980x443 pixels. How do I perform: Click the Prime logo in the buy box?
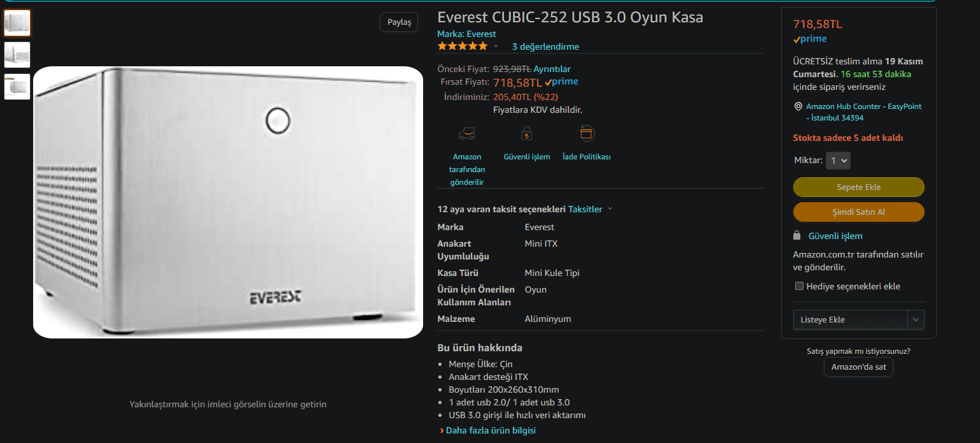(x=810, y=39)
